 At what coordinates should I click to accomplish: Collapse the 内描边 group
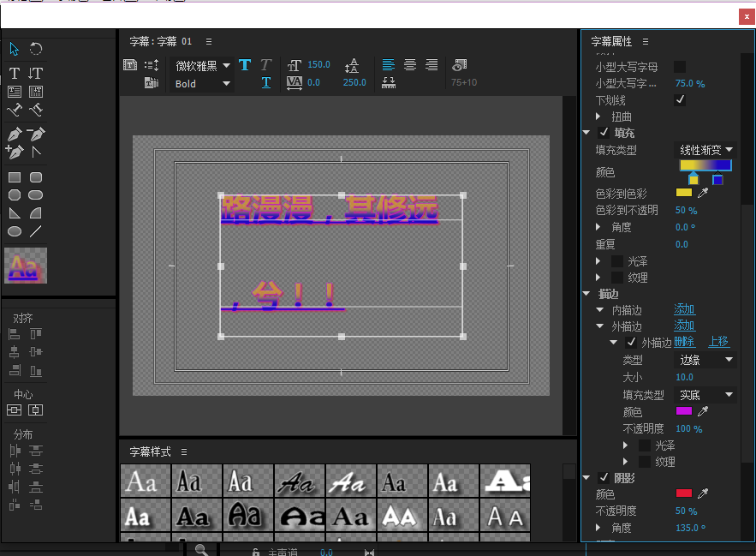(600, 310)
